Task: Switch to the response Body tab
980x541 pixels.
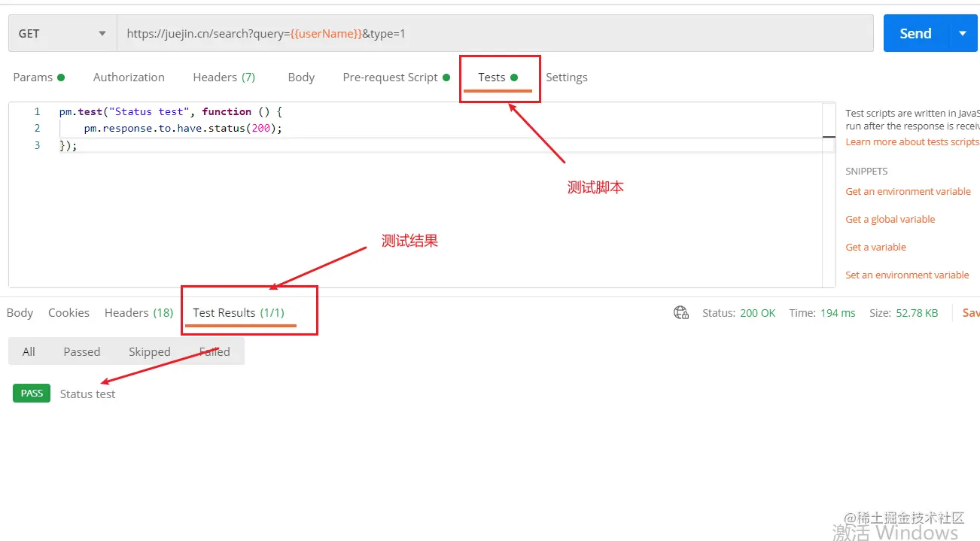Action: click(x=20, y=313)
